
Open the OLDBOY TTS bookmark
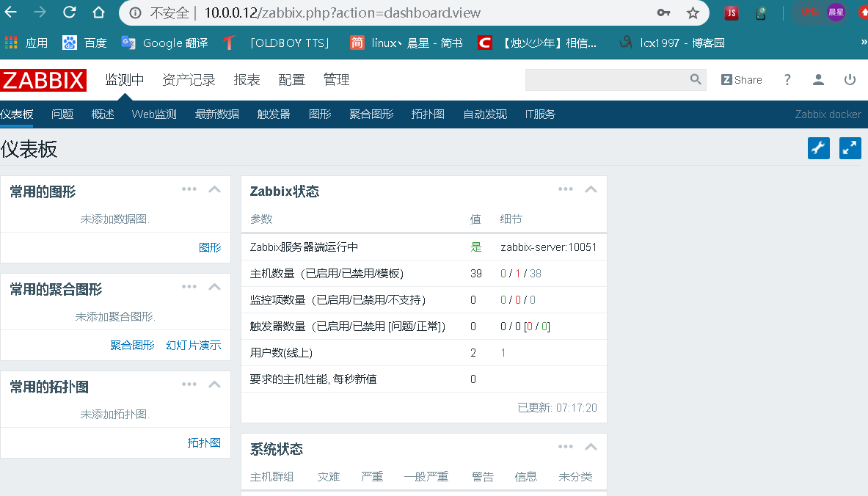pos(276,43)
